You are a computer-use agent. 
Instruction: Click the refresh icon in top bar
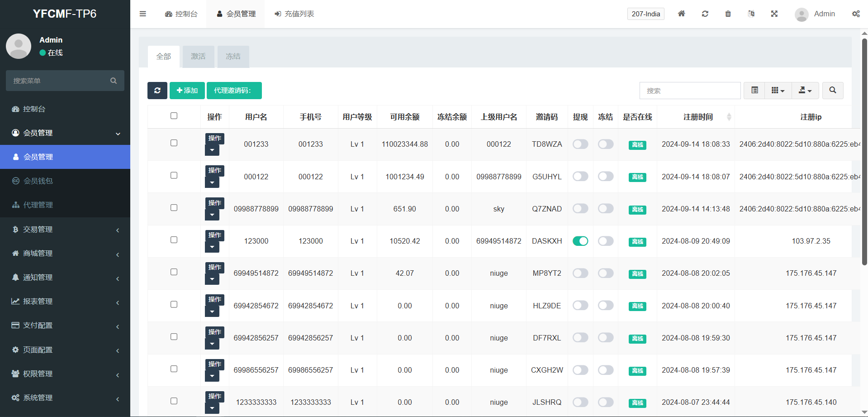[x=705, y=14]
